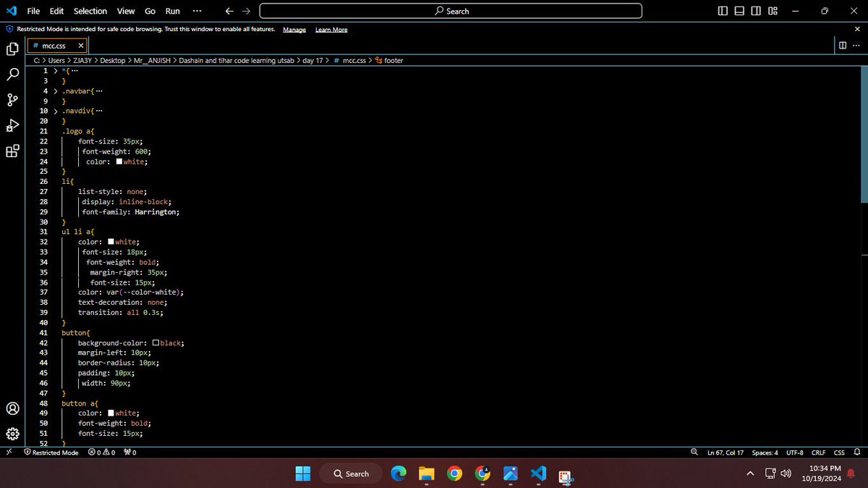Open Customize Layout icon in title bar

(x=773, y=11)
